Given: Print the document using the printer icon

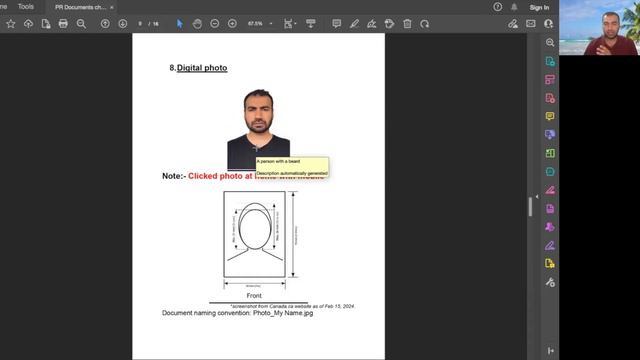Looking at the screenshot, I should (63, 24).
